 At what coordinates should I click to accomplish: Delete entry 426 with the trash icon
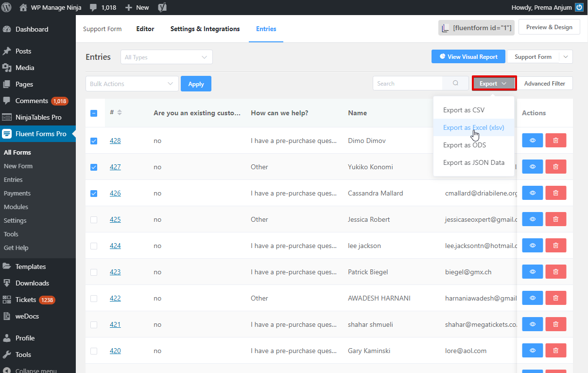point(556,193)
